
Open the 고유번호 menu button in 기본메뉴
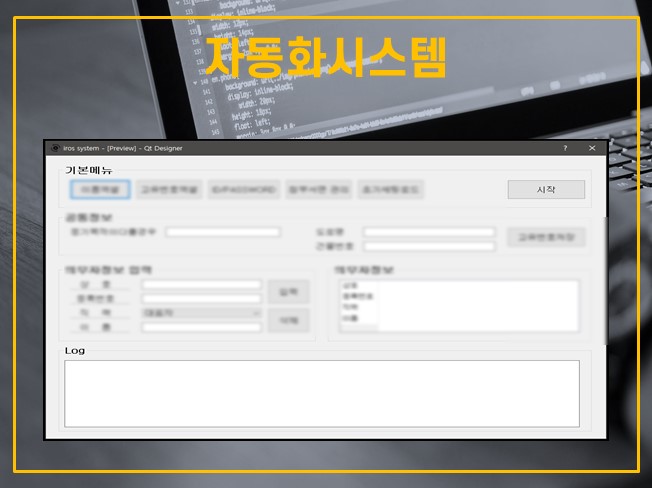169,189
